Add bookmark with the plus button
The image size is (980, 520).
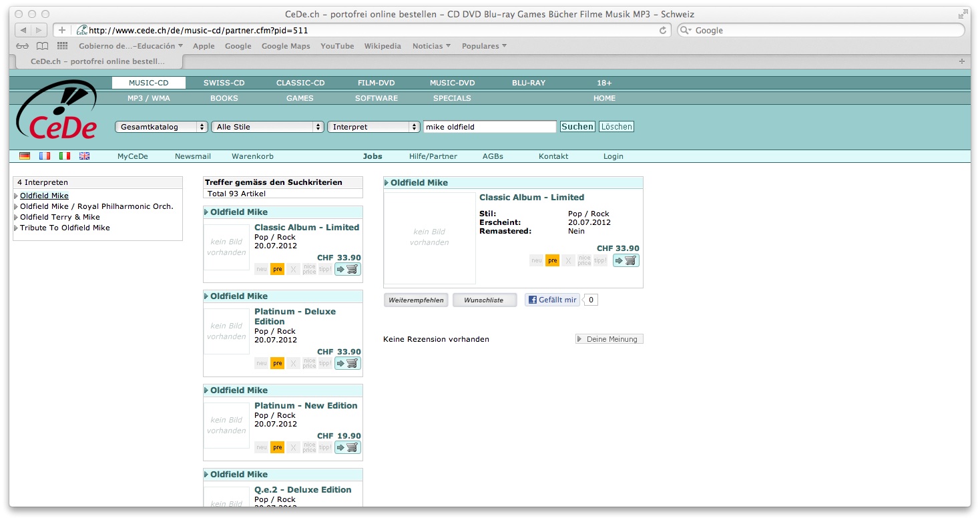pyautogui.click(x=62, y=30)
